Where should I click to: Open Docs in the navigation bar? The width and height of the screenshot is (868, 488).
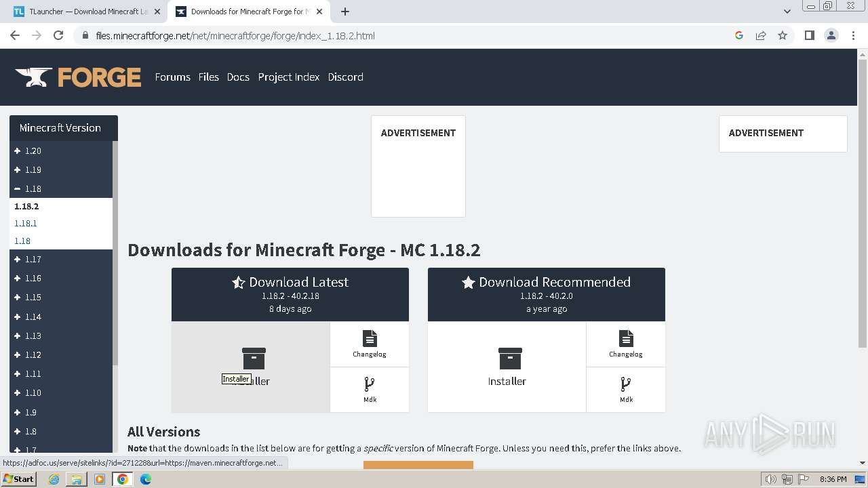(238, 77)
